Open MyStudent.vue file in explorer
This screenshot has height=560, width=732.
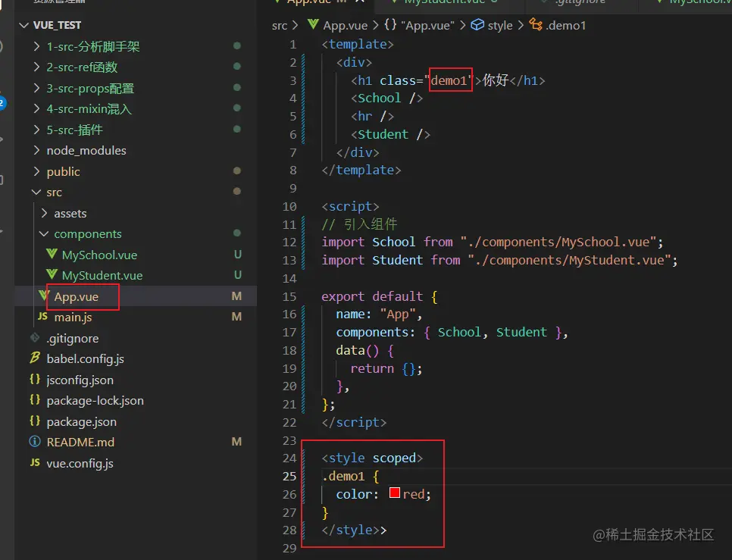click(102, 275)
